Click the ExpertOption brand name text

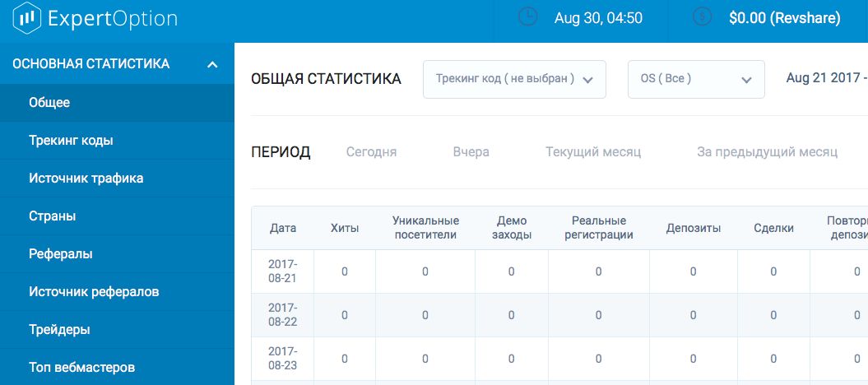(113, 19)
